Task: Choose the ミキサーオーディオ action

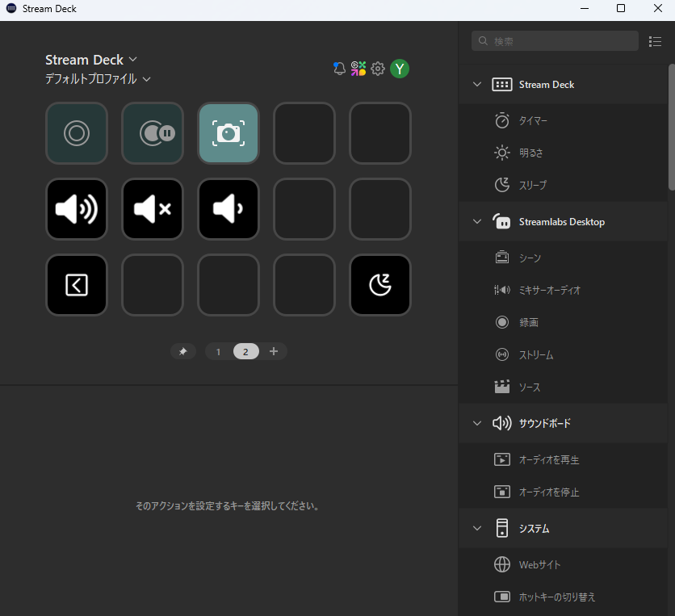Action: 563,290
